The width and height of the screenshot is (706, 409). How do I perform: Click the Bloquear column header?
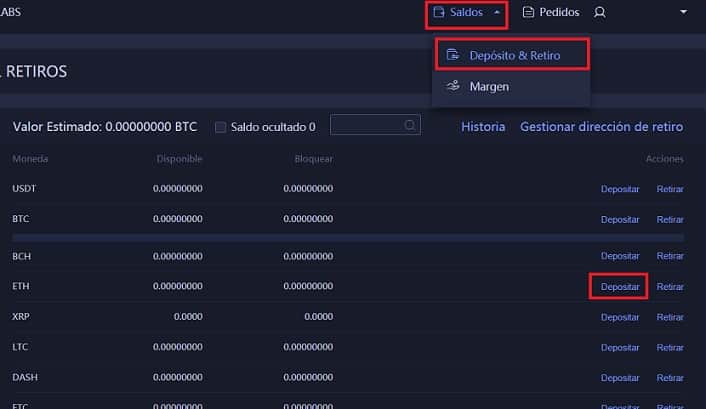(314, 159)
